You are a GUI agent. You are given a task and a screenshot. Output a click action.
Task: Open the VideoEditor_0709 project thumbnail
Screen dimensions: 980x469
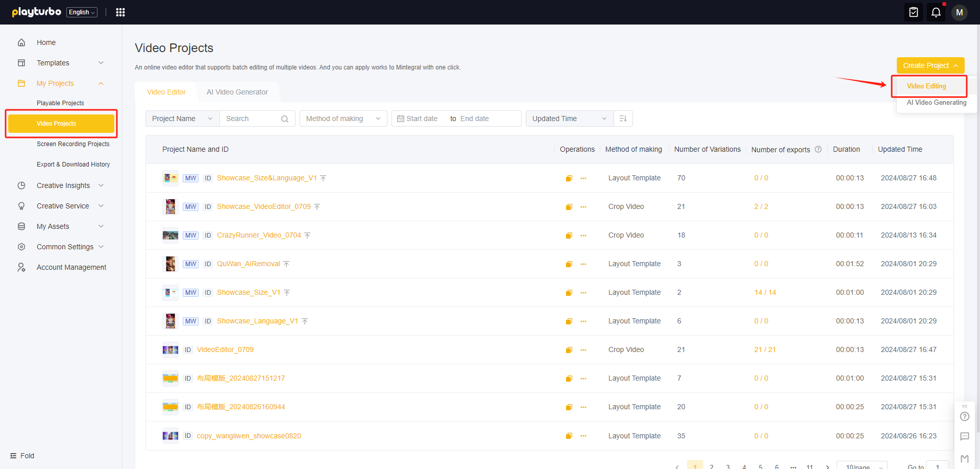click(170, 350)
